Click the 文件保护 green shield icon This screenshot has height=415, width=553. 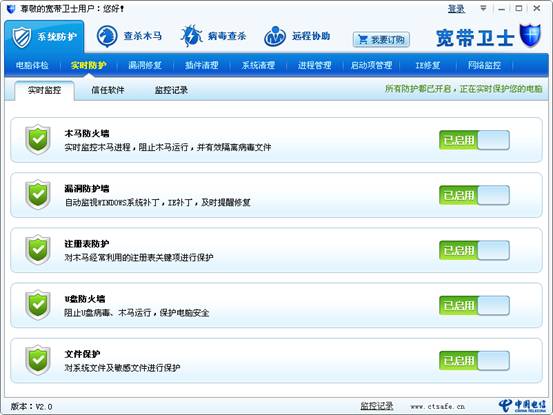coord(38,360)
